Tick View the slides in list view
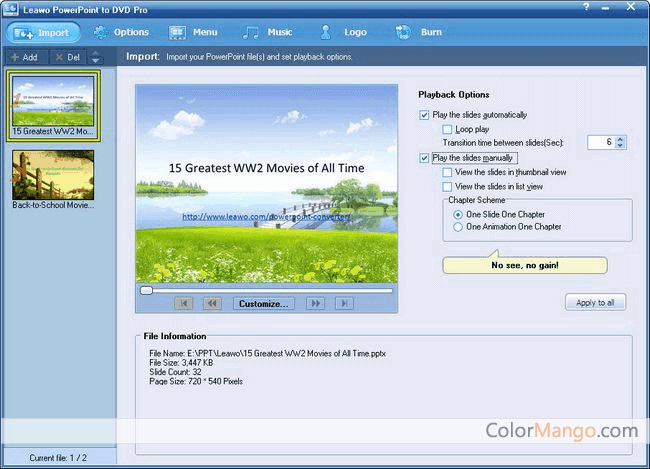650x469 pixels. coord(447,186)
